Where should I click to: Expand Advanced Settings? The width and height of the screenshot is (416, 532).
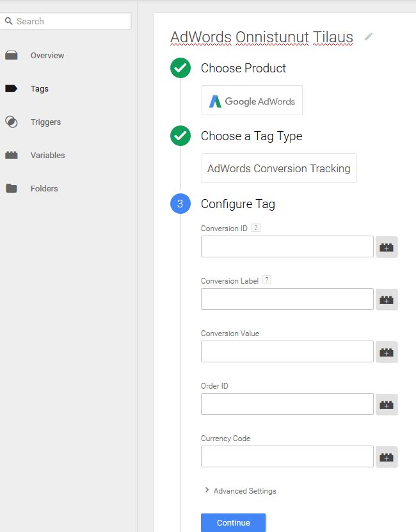coord(241,490)
